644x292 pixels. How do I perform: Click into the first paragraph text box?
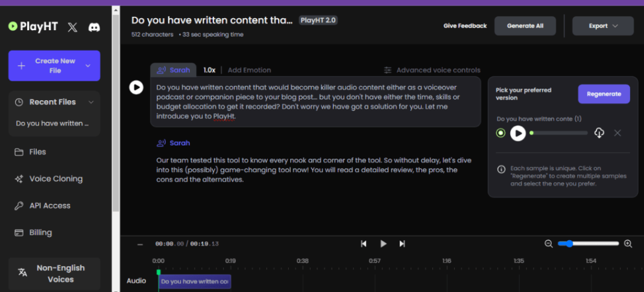[x=315, y=101]
